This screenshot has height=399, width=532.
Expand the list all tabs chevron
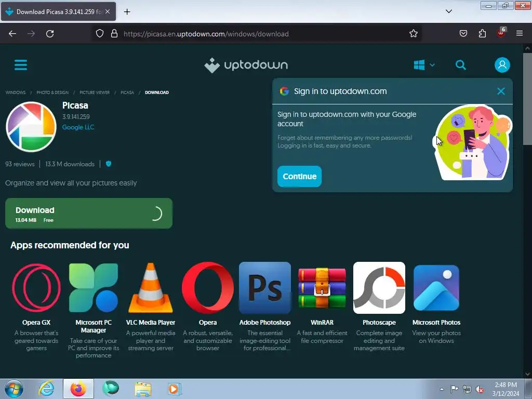(x=448, y=11)
